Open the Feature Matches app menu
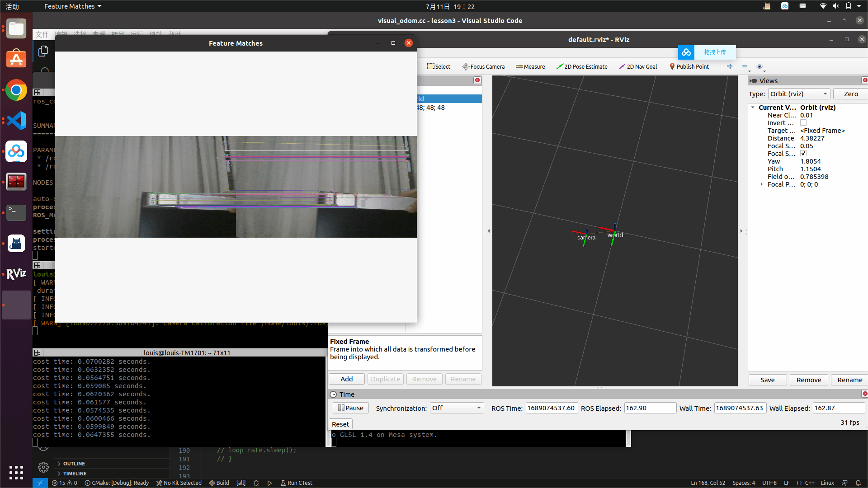This screenshot has width=868, height=488. pos(72,6)
